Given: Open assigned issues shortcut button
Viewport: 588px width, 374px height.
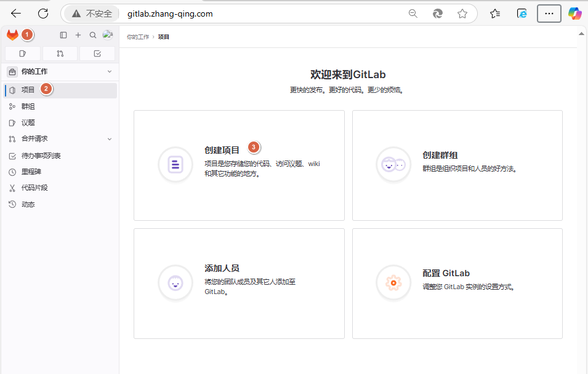Looking at the screenshot, I should point(23,54).
